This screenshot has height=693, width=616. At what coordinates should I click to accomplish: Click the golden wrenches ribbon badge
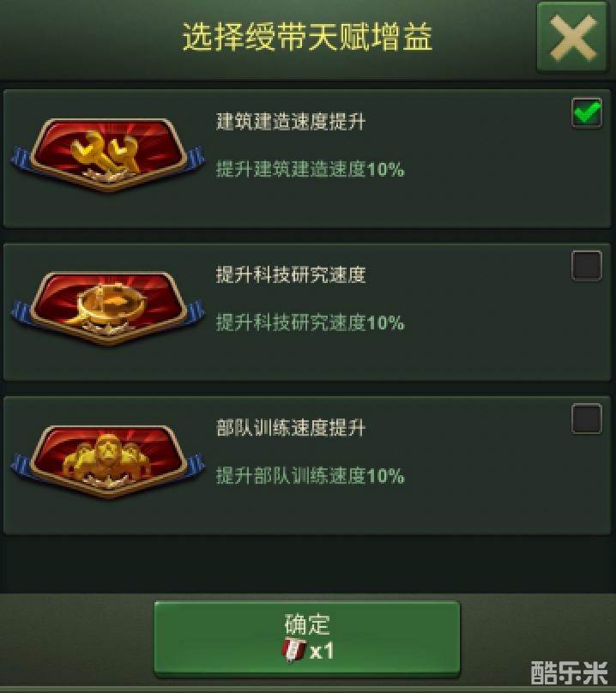pyautogui.click(x=108, y=154)
